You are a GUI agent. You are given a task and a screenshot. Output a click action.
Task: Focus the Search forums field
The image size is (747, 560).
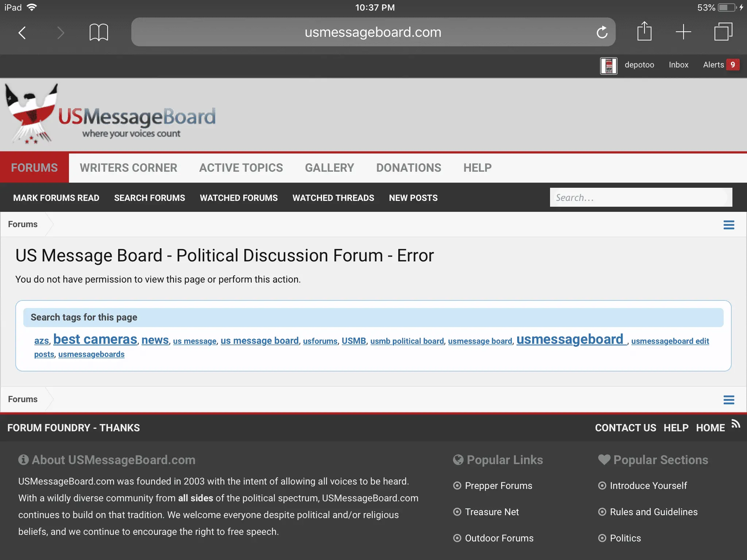tap(641, 197)
